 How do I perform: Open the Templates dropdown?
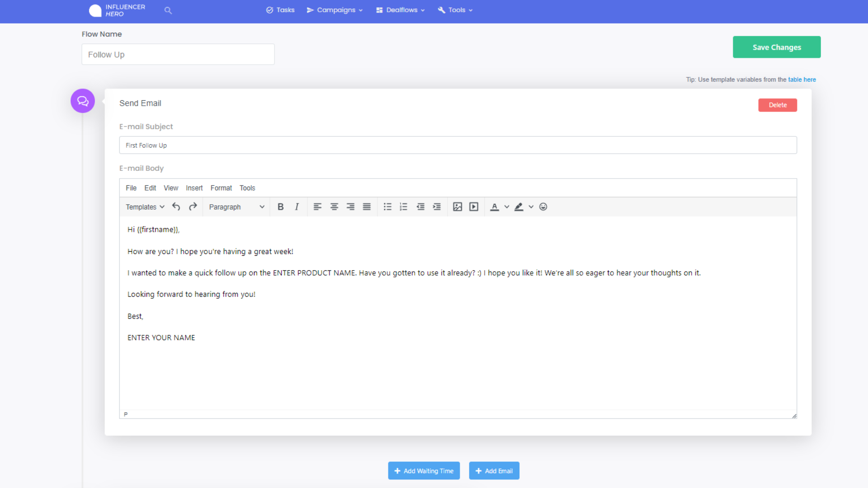point(145,206)
